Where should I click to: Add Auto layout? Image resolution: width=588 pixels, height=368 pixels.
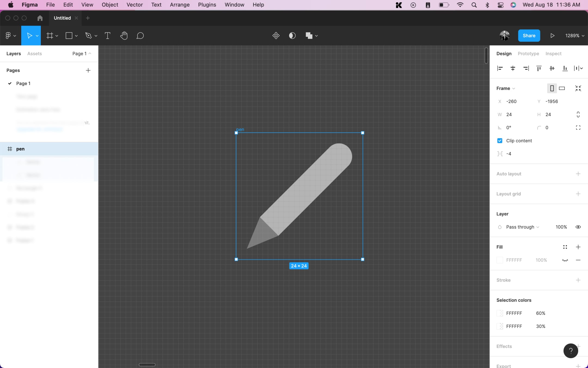pos(578,174)
